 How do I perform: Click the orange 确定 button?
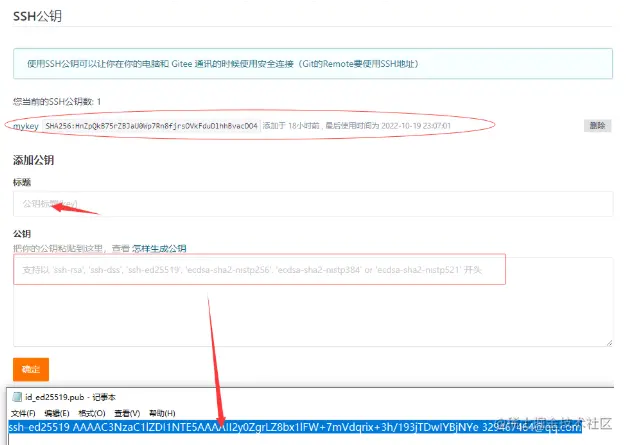click(x=31, y=369)
